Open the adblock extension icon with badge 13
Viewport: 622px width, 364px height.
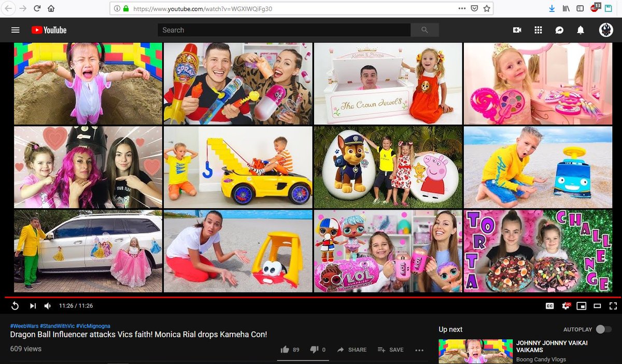(x=595, y=8)
